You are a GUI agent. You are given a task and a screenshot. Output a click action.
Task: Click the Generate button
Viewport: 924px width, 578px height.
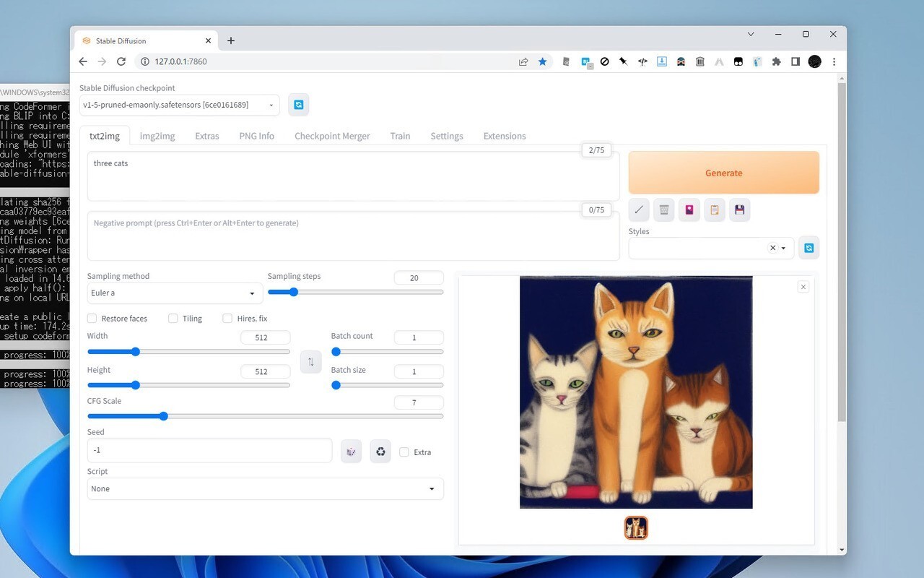tap(723, 173)
